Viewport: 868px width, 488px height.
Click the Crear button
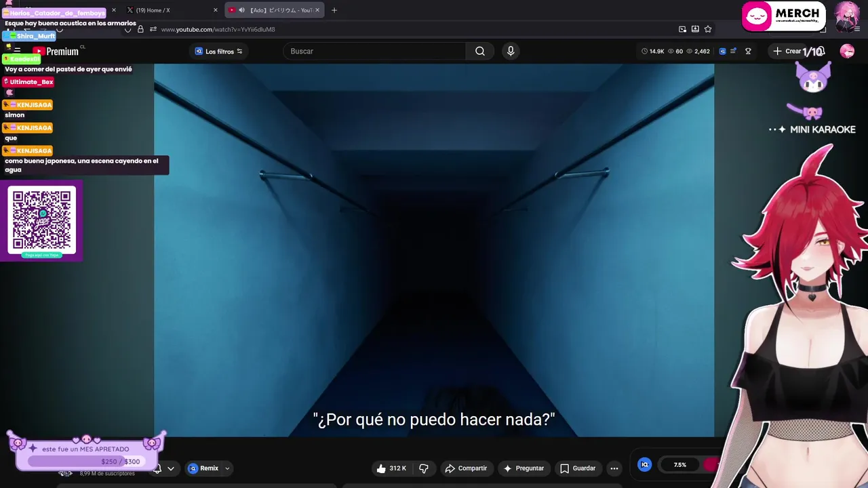coord(787,52)
